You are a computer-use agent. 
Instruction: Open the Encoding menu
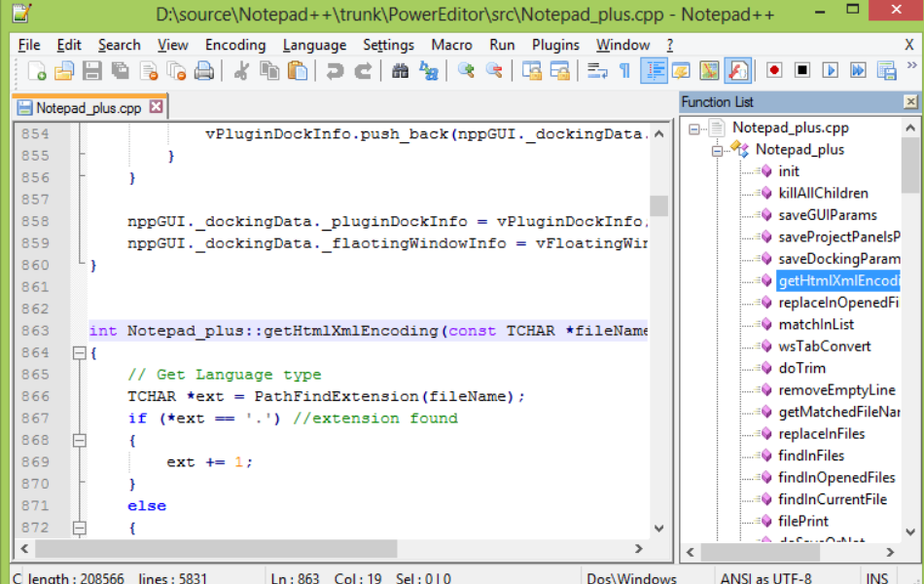235,45
